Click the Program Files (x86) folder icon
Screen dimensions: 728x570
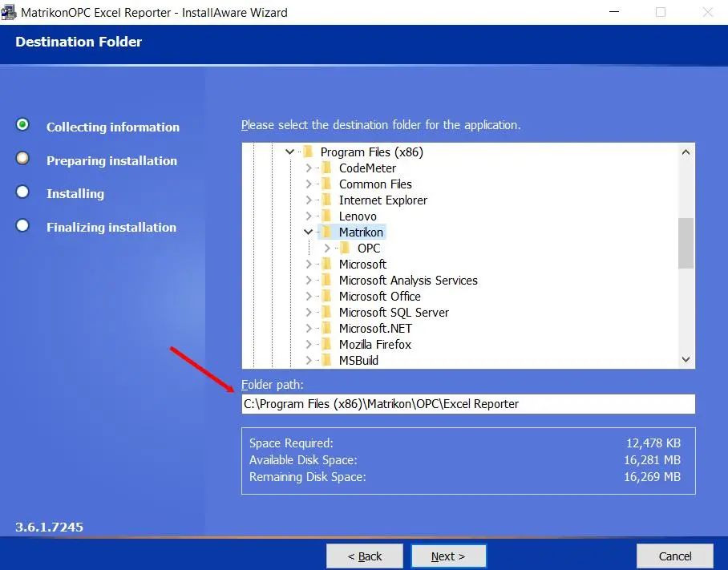308,152
